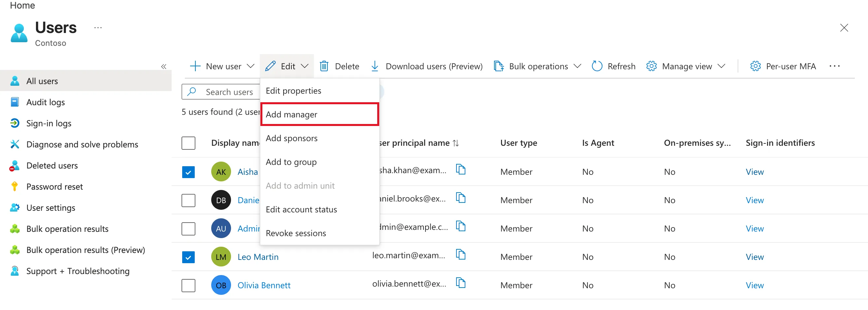Sort by User principal name arrows

[x=455, y=143]
